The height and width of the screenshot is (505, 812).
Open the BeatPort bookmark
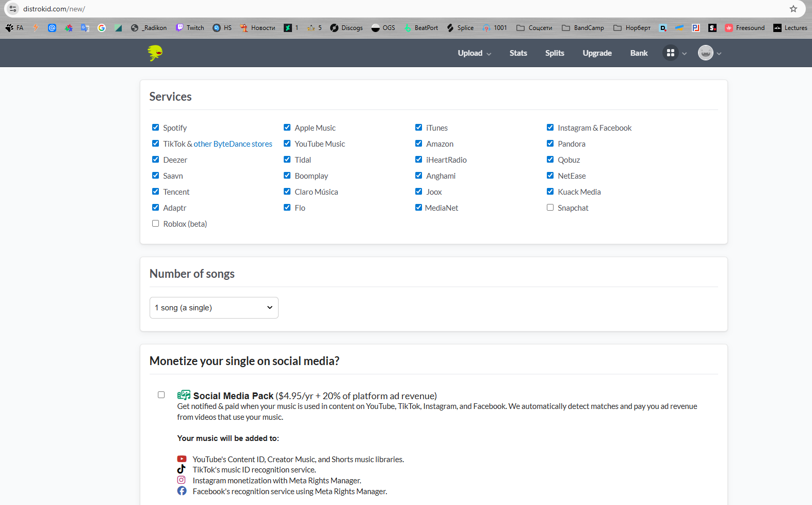(421, 28)
